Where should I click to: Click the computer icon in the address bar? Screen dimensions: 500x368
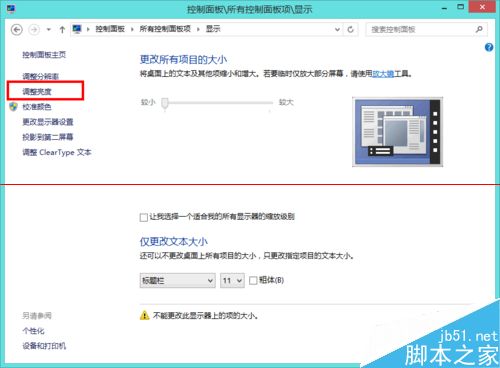[x=77, y=29]
